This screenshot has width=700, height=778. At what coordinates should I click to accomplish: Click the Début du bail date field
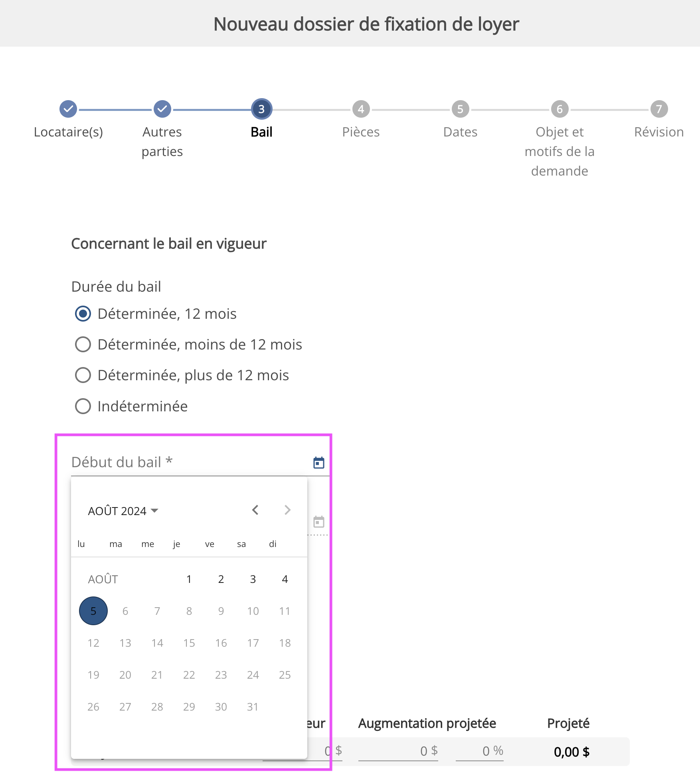pyautogui.click(x=188, y=463)
